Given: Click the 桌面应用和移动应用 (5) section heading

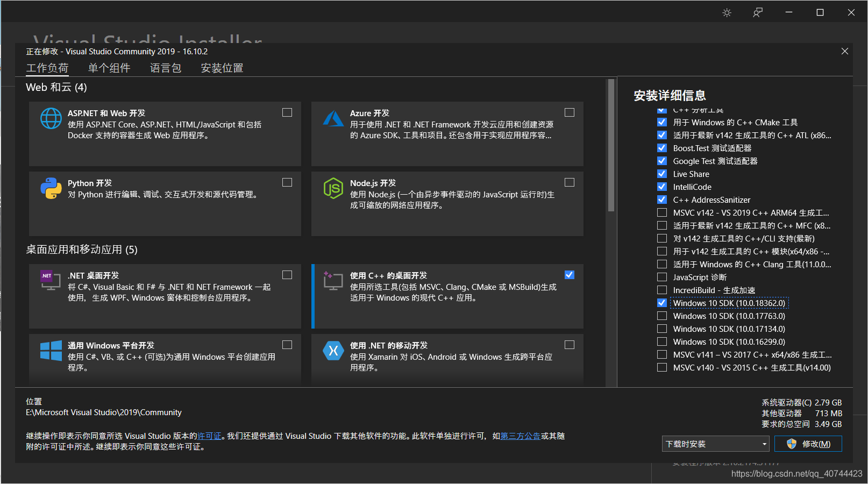Looking at the screenshot, I should tap(82, 250).
